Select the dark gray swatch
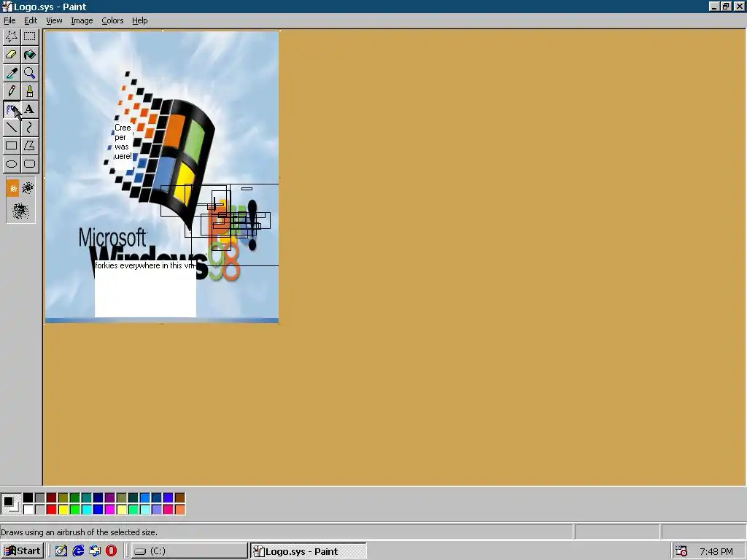The image size is (747, 560). coord(40,498)
